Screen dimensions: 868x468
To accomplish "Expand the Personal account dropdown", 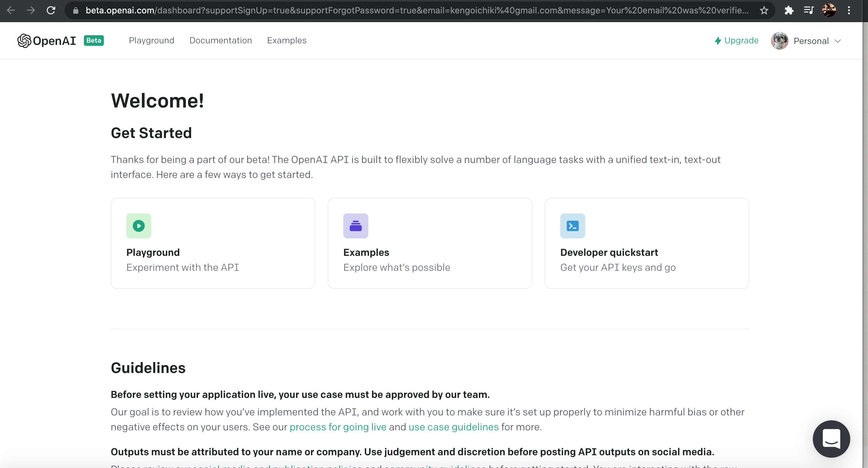I will [x=806, y=41].
